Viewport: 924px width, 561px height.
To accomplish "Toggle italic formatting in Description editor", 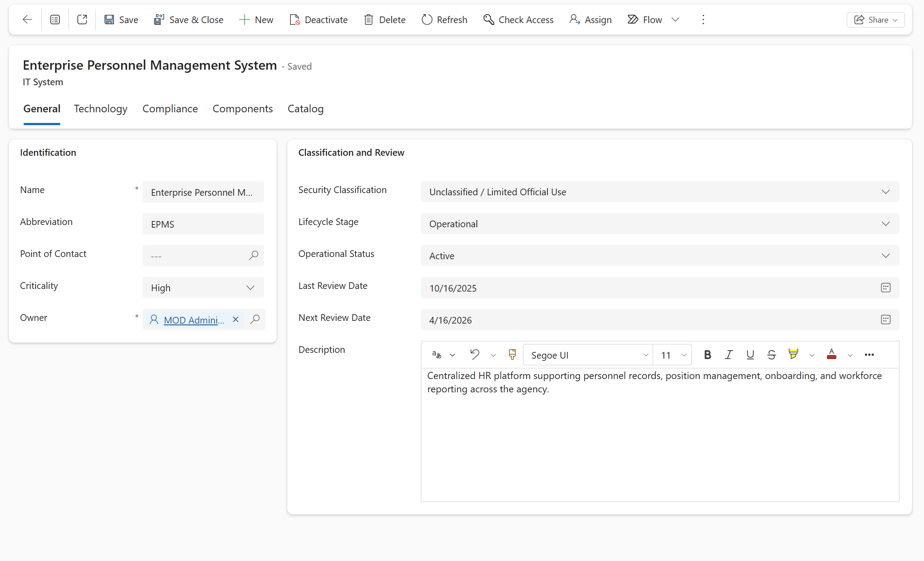I will [729, 355].
